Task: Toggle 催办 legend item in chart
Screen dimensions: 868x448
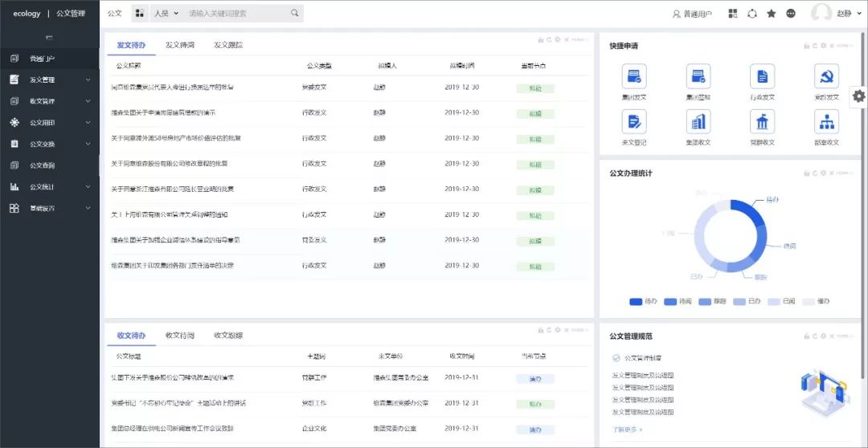Action: (x=817, y=301)
